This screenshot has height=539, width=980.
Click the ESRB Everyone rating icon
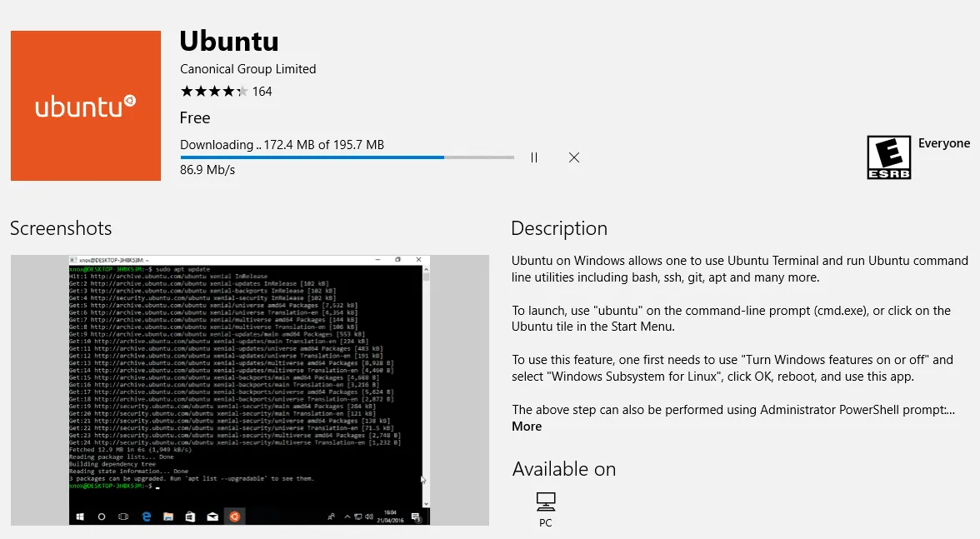pyautogui.click(x=888, y=157)
